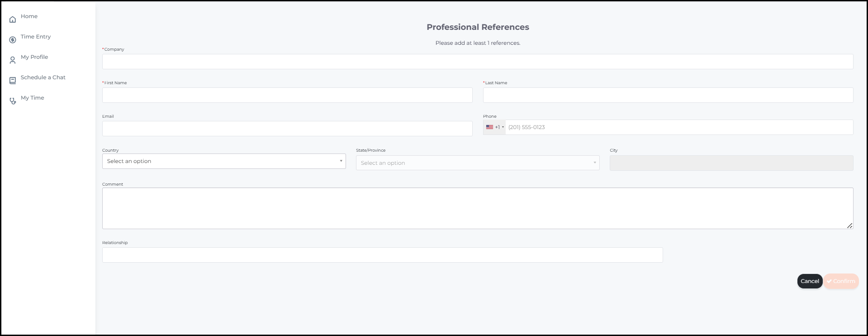
Task: Click the Company field label
Action: [114, 49]
